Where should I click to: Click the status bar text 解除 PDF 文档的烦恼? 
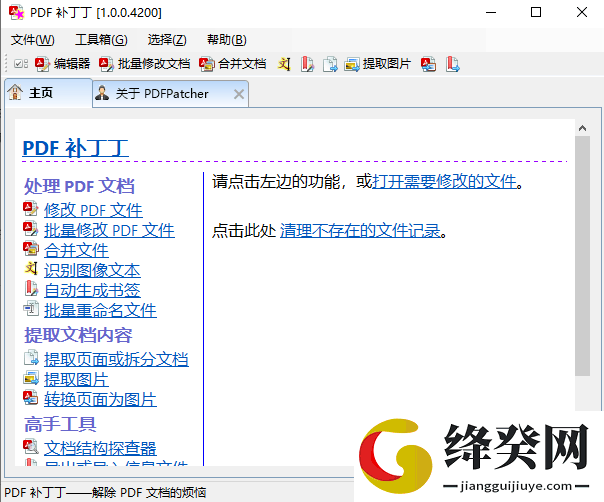pyautogui.click(x=149, y=493)
